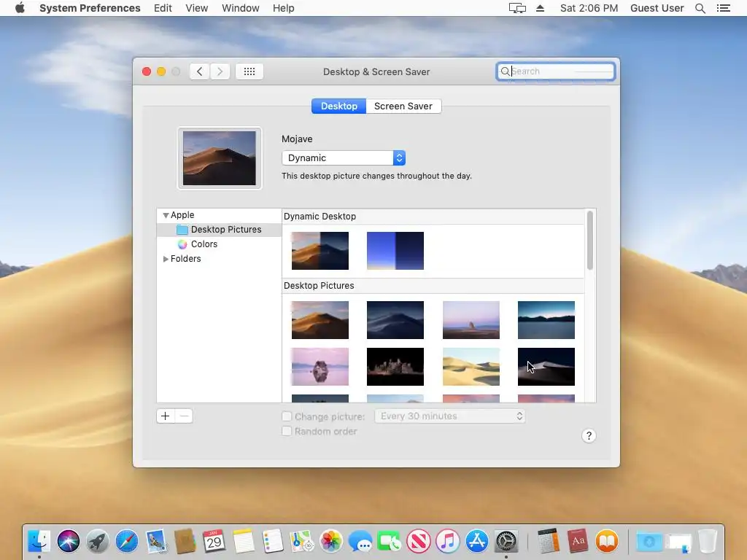Click the plus button to add folder
The image size is (747, 560).
[166, 416]
